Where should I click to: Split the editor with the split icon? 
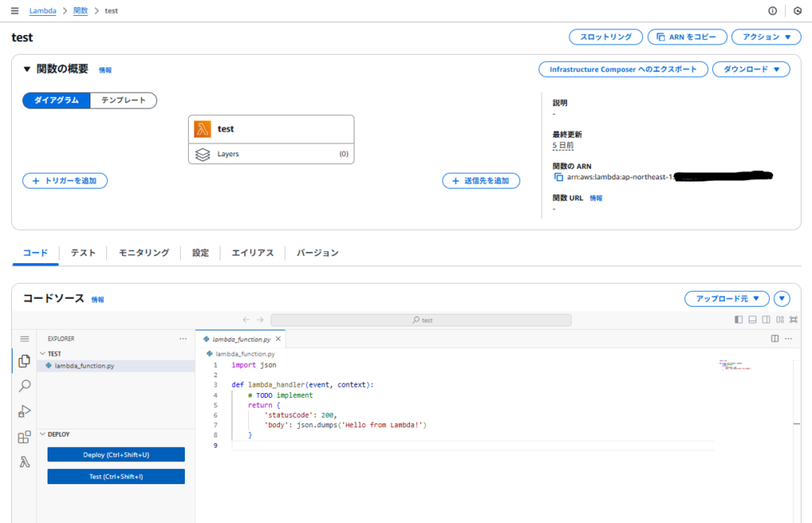(x=775, y=338)
